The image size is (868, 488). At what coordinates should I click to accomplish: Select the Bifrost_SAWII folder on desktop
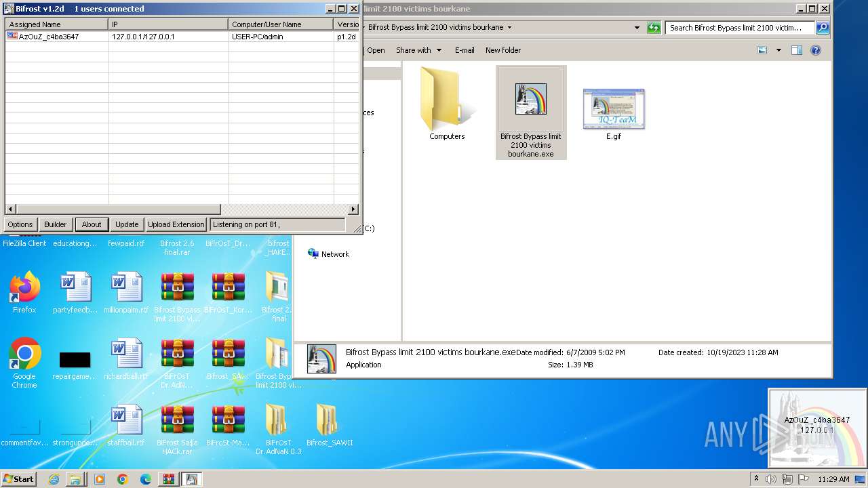[x=330, y=426]
